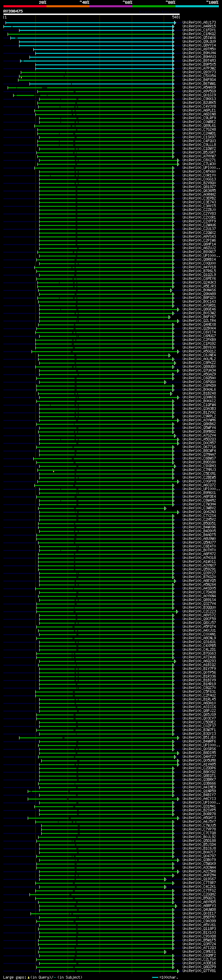The image size is (222, 980).
Task: Select the UniRef100_C2C223 label
Action: tap(199, 612)
